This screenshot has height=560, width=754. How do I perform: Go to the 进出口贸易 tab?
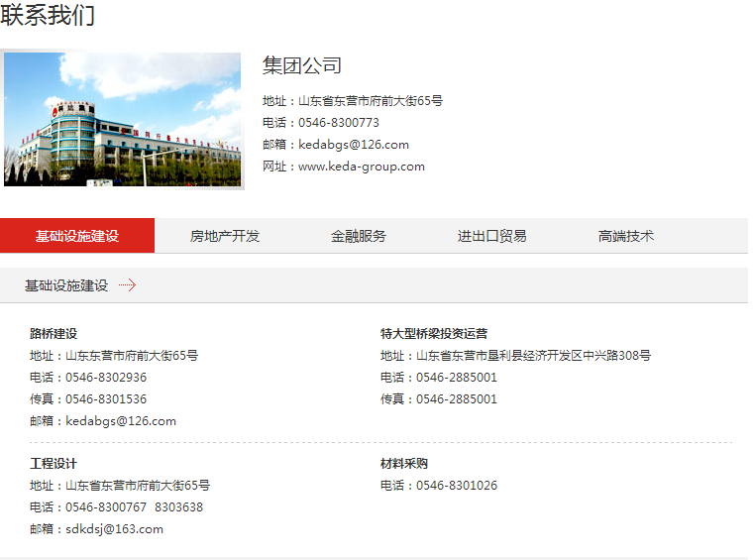(x=492, y=236)
